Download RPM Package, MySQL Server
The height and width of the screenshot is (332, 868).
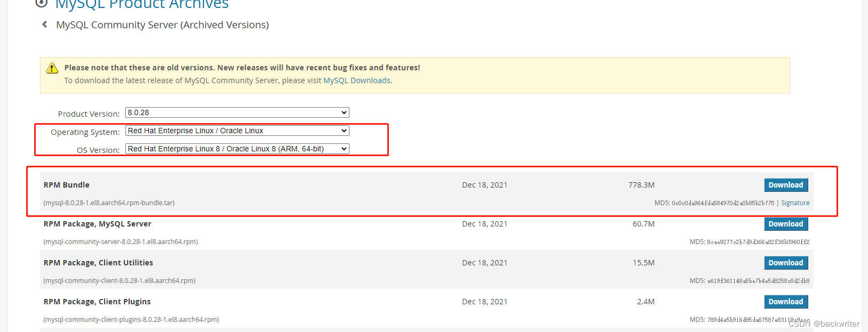click(786, 224)
